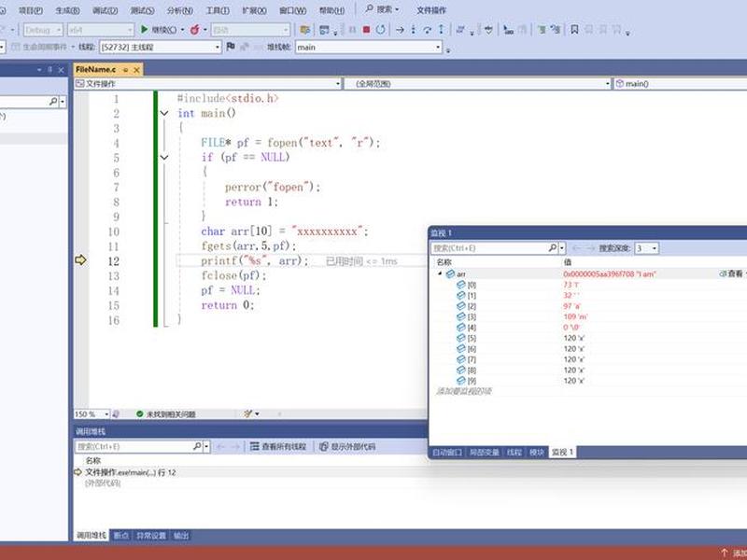Image resolution: width=747 pixels, height=560 pixels.
Task: Click the green Continue debugging button
Action: pyautogui.click(x=145, y=30)
